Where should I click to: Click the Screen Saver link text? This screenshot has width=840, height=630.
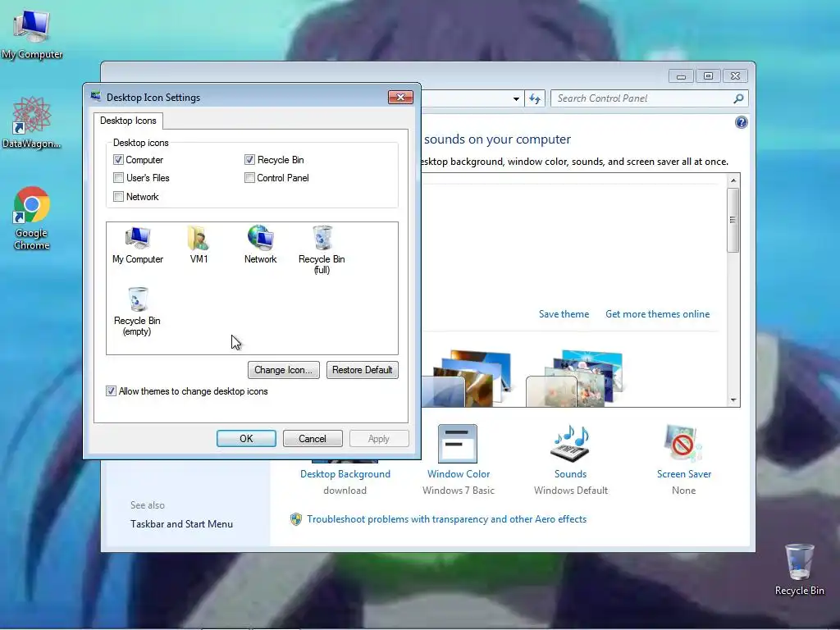tap(684, 473)
